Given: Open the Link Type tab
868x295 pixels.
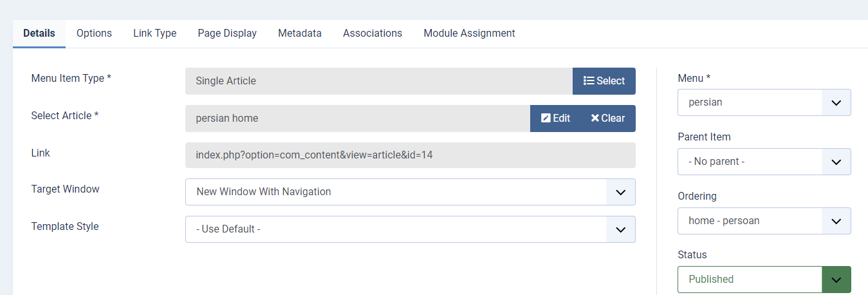Looking at the screenshot, I should (x=154, y=33).
